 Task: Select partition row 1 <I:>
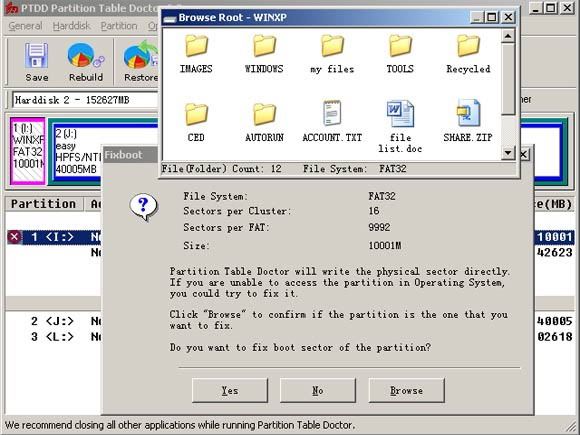54,237
